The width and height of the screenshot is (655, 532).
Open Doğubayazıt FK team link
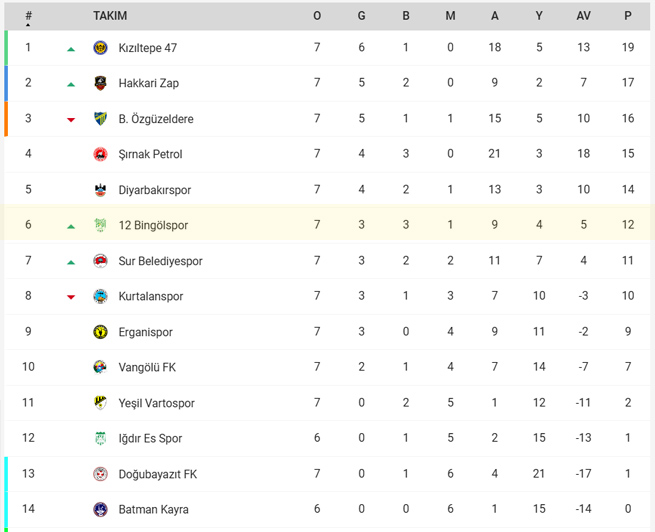tap(157, 474)
